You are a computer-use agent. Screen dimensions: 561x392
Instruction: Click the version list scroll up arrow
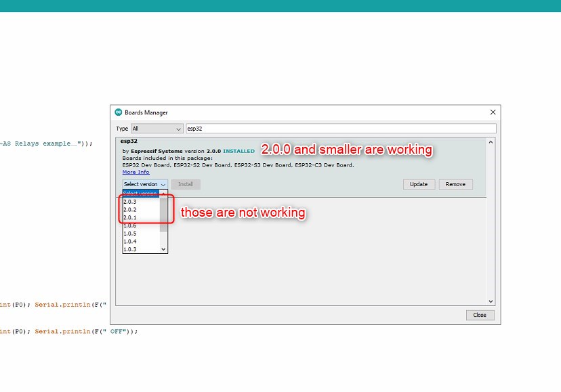[x=163, y=194]
